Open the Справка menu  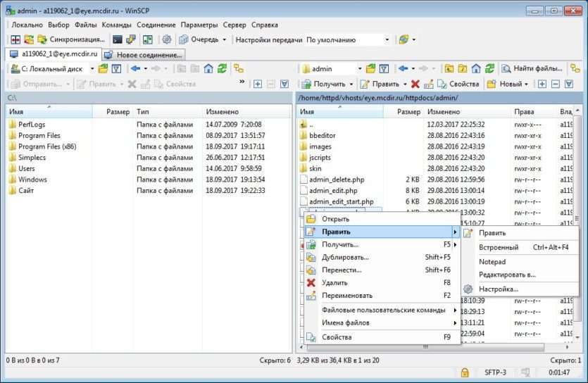265,25
